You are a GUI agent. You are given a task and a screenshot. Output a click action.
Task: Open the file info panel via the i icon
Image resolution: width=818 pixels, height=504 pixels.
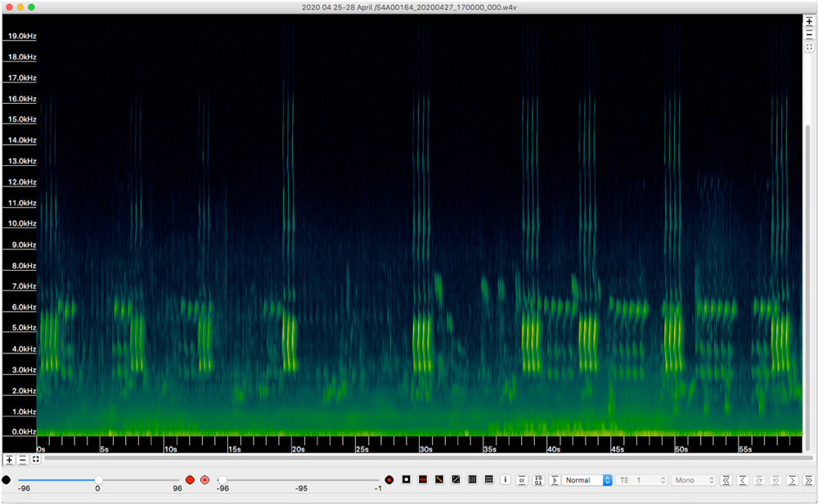(x=505, y=480)
